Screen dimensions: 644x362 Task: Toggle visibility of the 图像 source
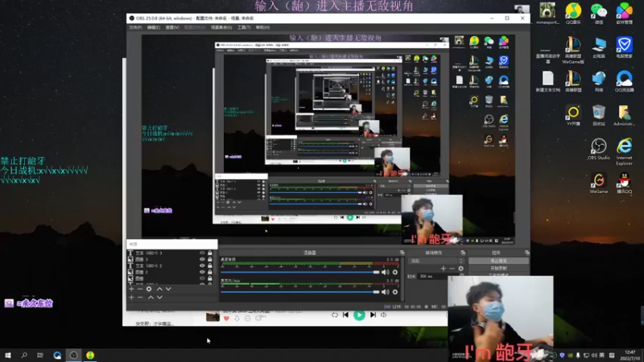pos(202,278)
